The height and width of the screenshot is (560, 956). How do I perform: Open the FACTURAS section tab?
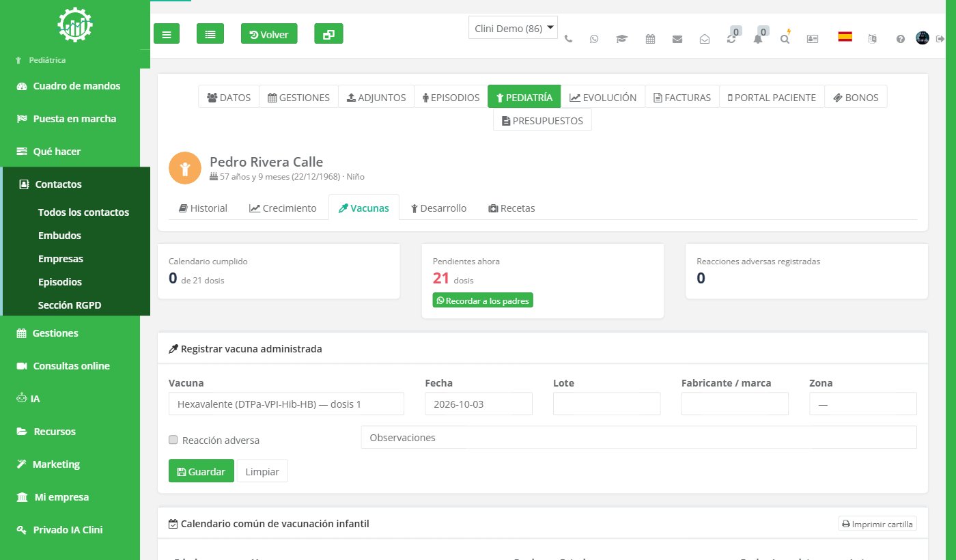tap(682, 97)
